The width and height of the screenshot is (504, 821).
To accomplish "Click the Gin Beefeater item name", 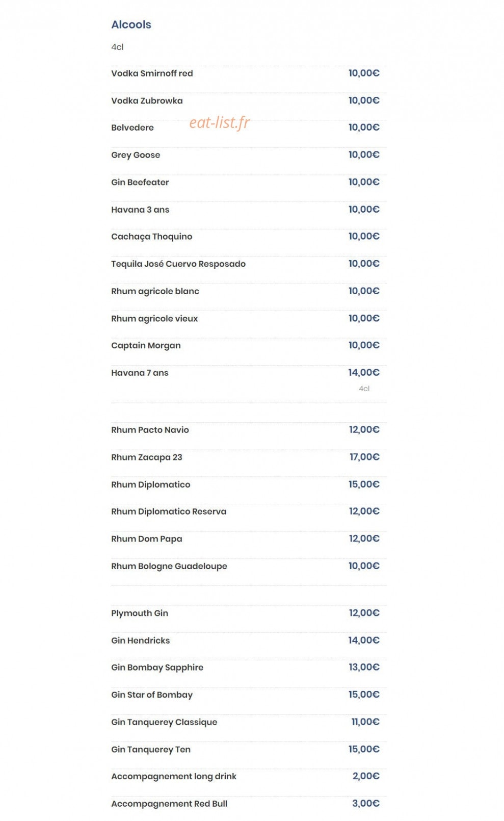I will click(x=140, y=182).
